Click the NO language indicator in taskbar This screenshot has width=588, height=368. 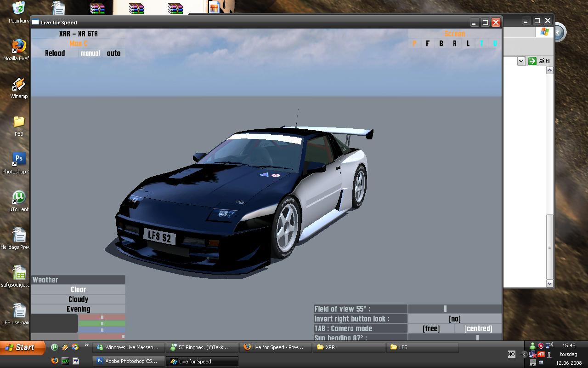coord(511,354)
